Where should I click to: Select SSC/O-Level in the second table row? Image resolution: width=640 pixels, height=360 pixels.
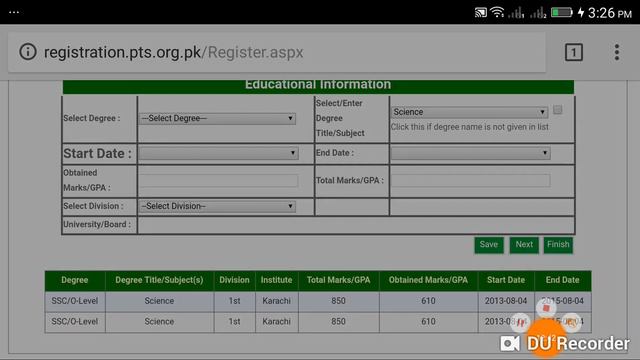coord(75,322)
